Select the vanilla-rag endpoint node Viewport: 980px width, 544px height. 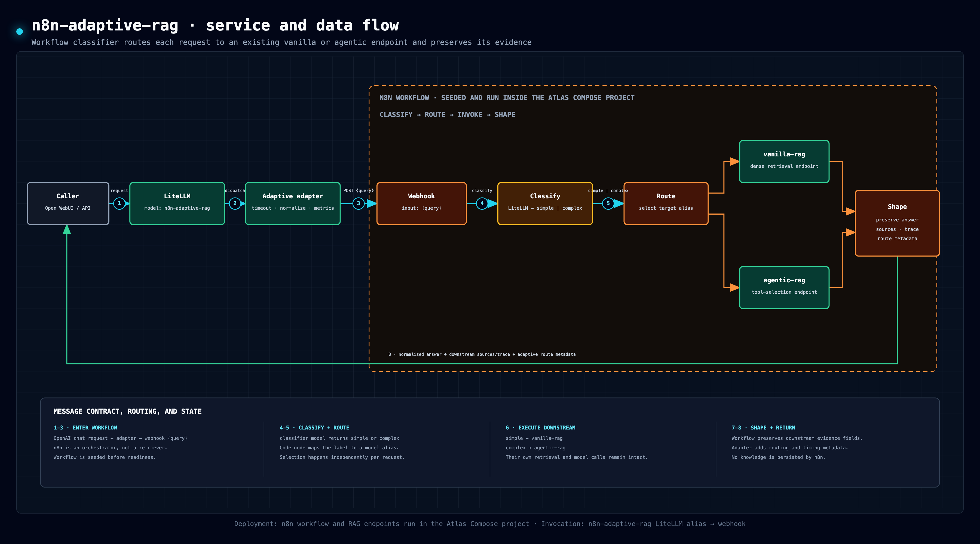[784, 162]
